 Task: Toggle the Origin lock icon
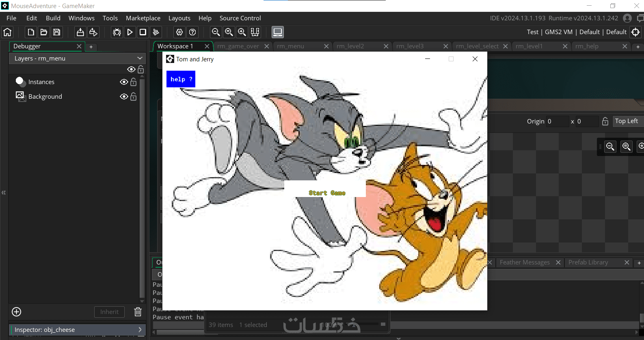click(605, 121)
